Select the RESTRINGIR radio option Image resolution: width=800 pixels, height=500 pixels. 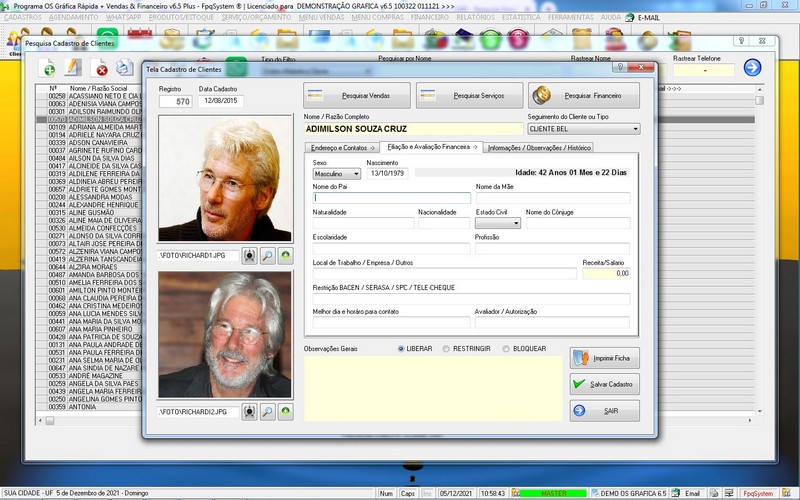(x=446, y=349)
